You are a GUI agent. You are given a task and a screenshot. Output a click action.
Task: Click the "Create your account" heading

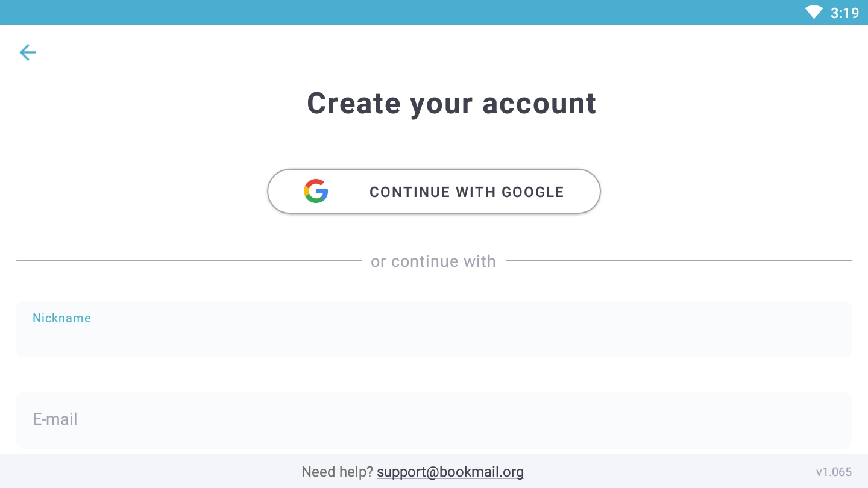(451, 103)
